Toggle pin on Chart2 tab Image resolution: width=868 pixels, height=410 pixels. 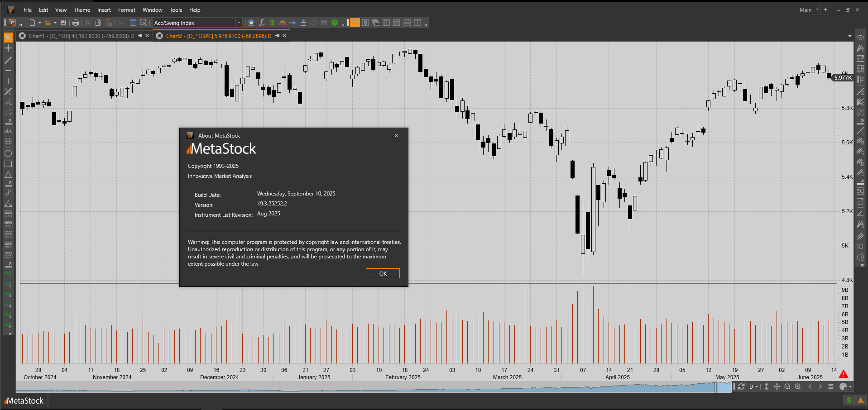tap(278, 36)
